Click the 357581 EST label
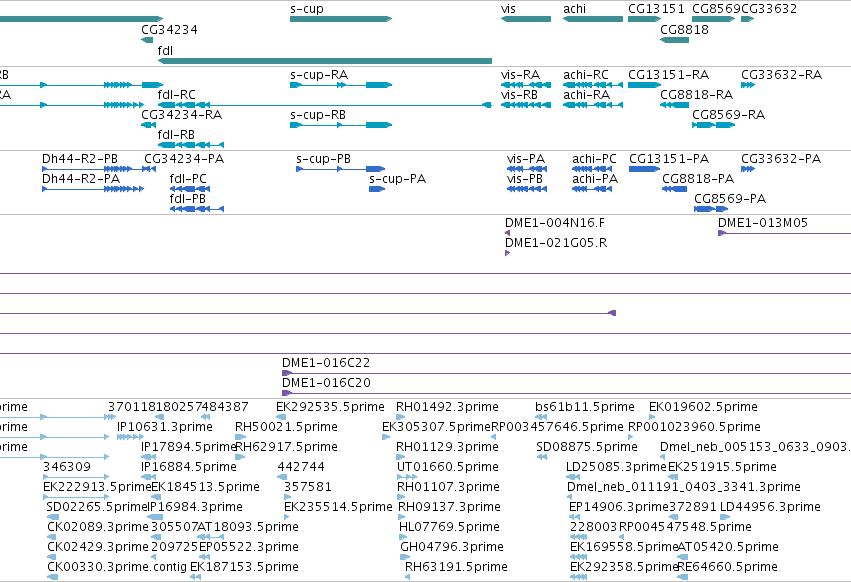 pyautogui.click(x=308, y=487)
